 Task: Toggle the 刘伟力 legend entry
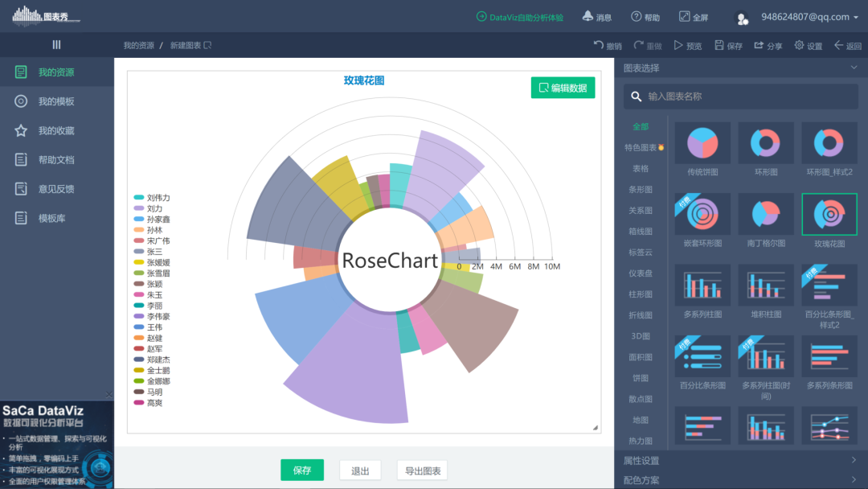pyautogui.click(x=152, y=198)
